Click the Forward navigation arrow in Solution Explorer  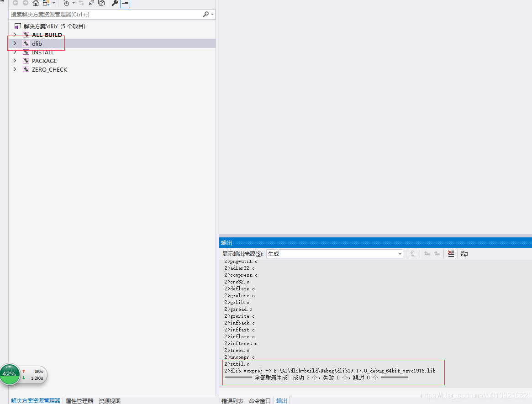pos(26,3)
